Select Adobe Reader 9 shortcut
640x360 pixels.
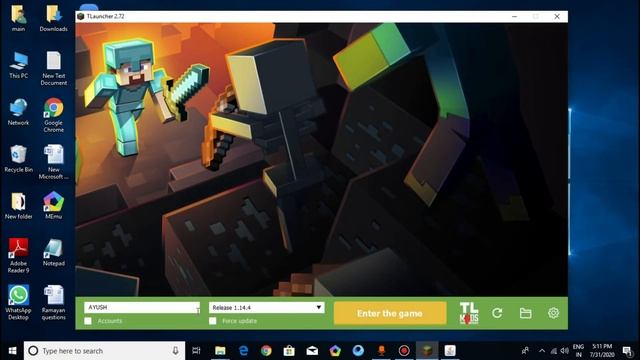point(18,256)
